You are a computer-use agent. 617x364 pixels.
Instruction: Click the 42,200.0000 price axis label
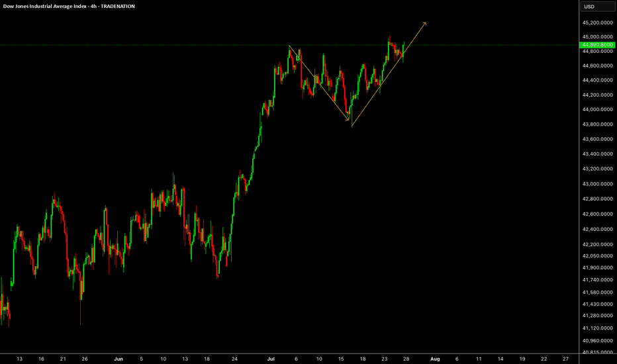click(x=597, y=244)
